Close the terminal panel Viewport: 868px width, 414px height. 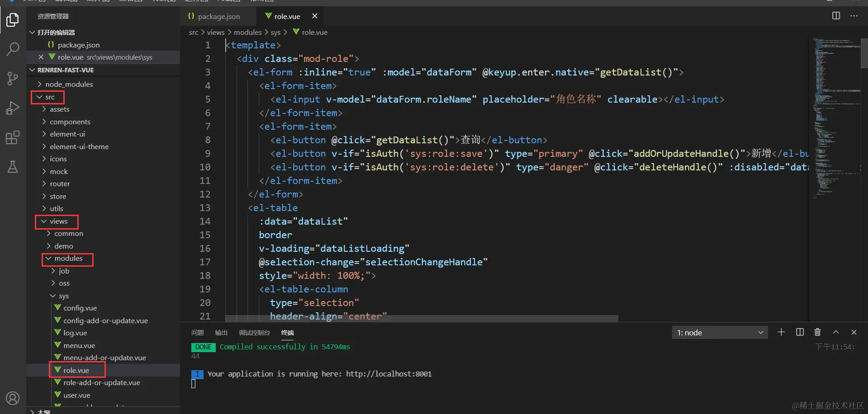coord(854,332)
